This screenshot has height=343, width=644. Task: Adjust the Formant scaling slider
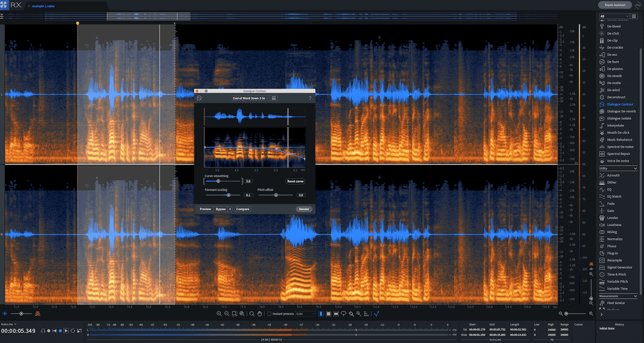(223, 195)
